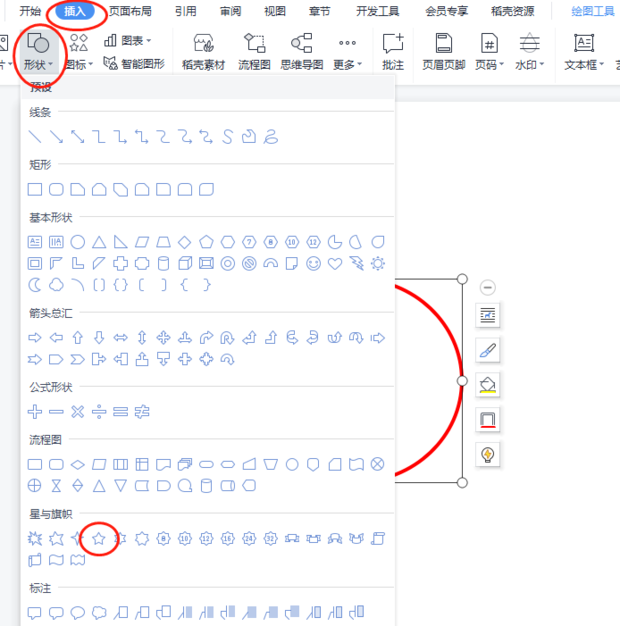Click the middle-right resize handle of shape
Image resolution: width=620 pixels, height=626 pixels.
(462, 381)
